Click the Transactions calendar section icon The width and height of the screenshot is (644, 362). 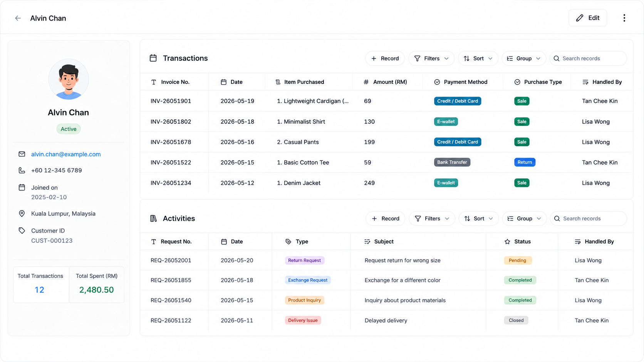pos(153,58)
